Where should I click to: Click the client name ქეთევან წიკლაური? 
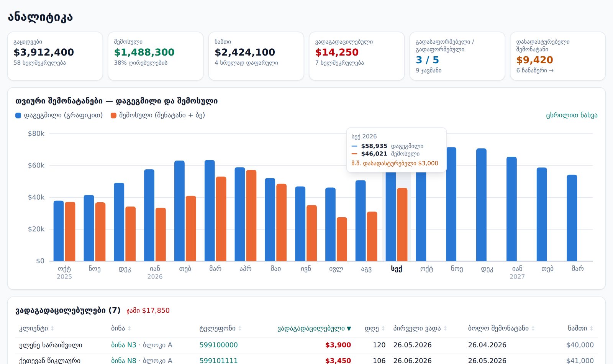50,361
